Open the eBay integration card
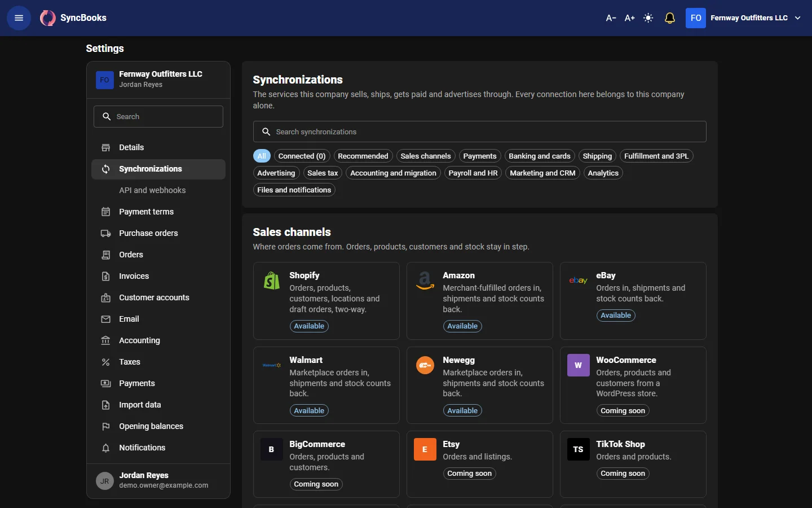812x508 pixels. click(x=633, y=301)
